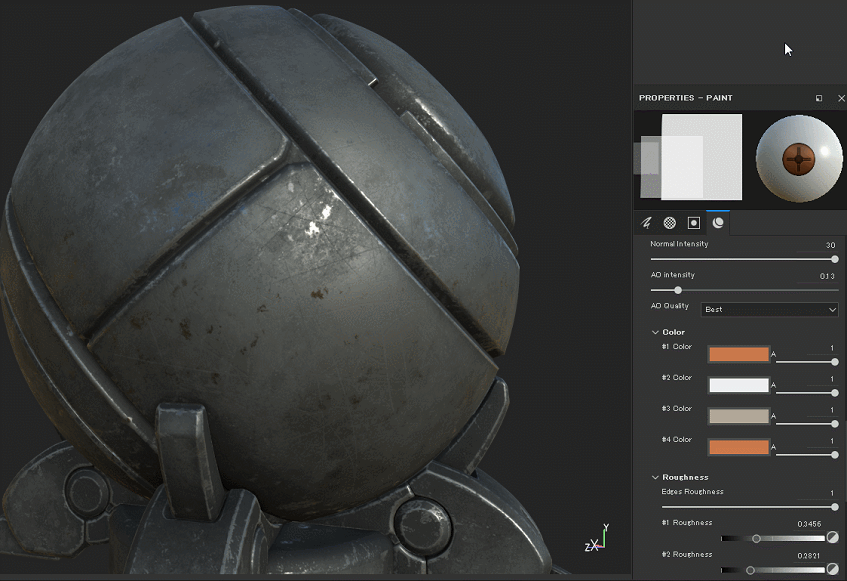Image resolution: width=847 pixels, height=581 pixels.
Task: Click the 'Normal Intensity' label
Action: 679,244
